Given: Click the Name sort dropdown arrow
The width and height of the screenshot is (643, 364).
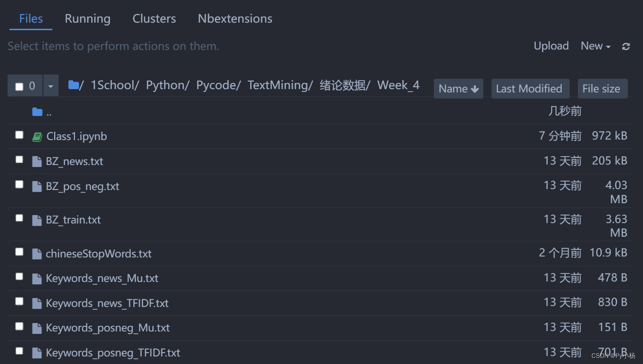Looking at the screenshot, I should [475, 88].
